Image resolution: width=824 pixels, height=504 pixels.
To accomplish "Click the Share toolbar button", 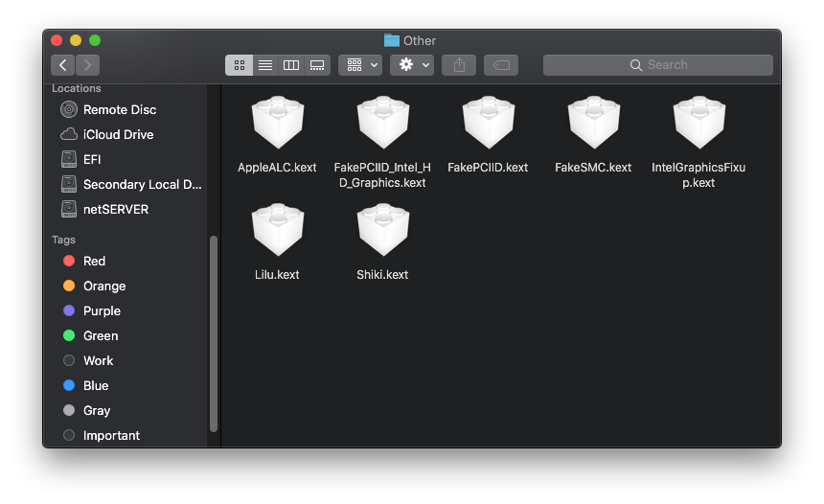I will [459, 65].
